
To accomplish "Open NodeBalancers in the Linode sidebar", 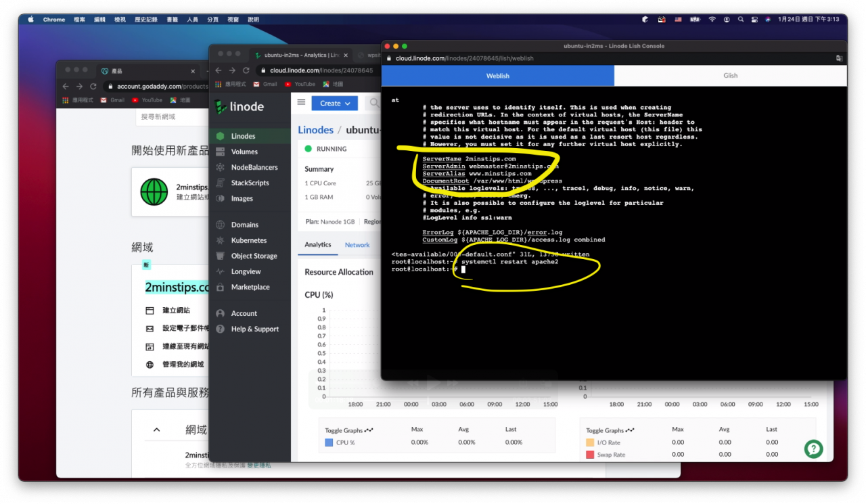I will coord(254,167).
